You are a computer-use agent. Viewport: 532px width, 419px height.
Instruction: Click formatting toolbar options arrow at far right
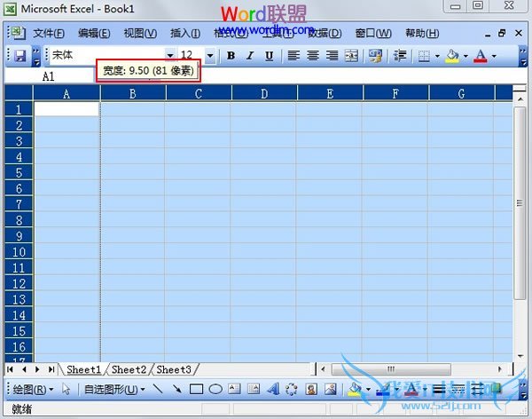[x=523, y=56]
